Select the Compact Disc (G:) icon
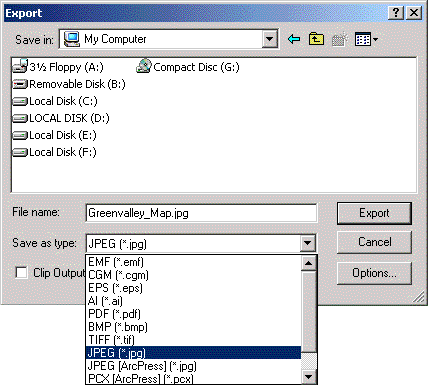Screen dimensions: 428x385 pos(144,66)
